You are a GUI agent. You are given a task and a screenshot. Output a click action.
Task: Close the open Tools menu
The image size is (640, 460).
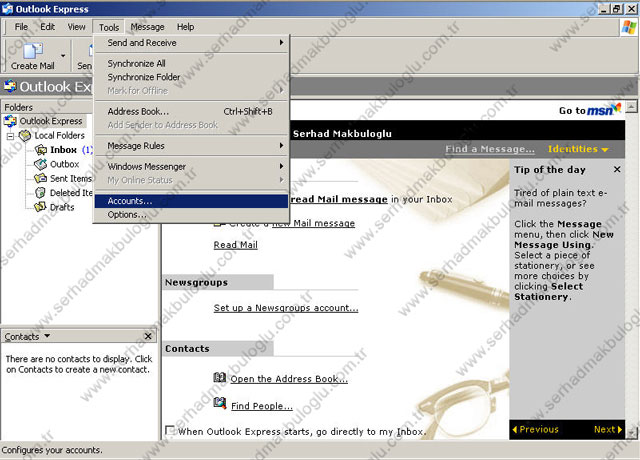(x=109, y=27)
